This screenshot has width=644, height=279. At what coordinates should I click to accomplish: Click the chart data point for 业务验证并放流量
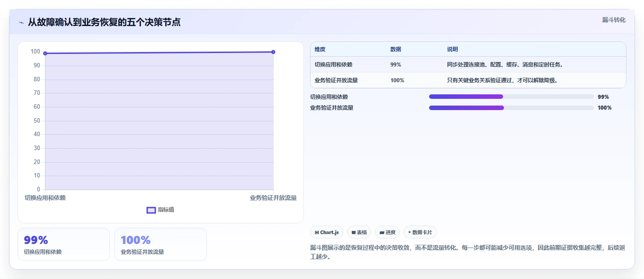click(273, 52)
